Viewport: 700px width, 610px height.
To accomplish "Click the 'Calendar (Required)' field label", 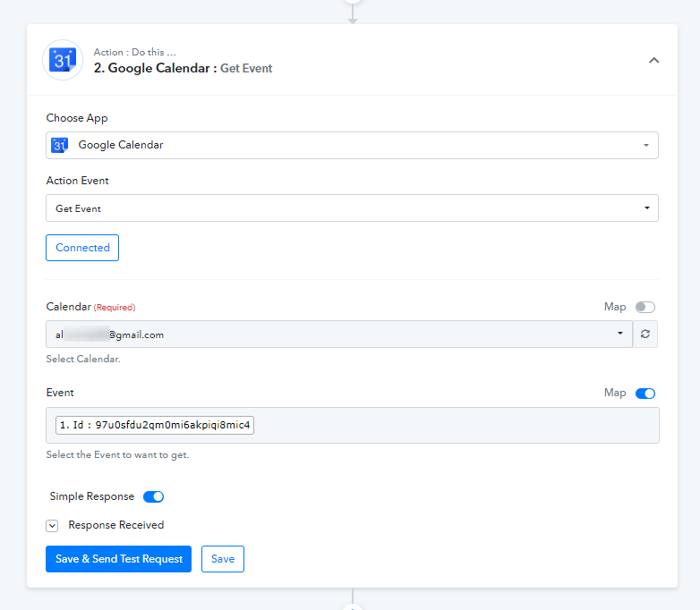I will tap(90, 307).
